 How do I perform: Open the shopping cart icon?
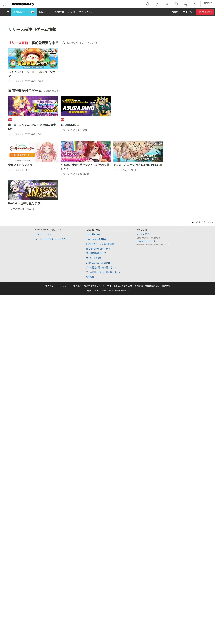coord(185,4)
